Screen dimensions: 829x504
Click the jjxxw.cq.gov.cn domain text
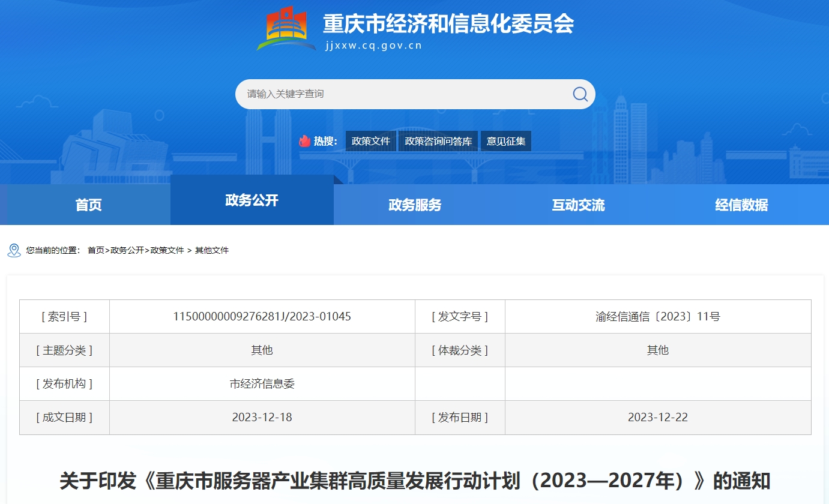(x=373, y=46)
